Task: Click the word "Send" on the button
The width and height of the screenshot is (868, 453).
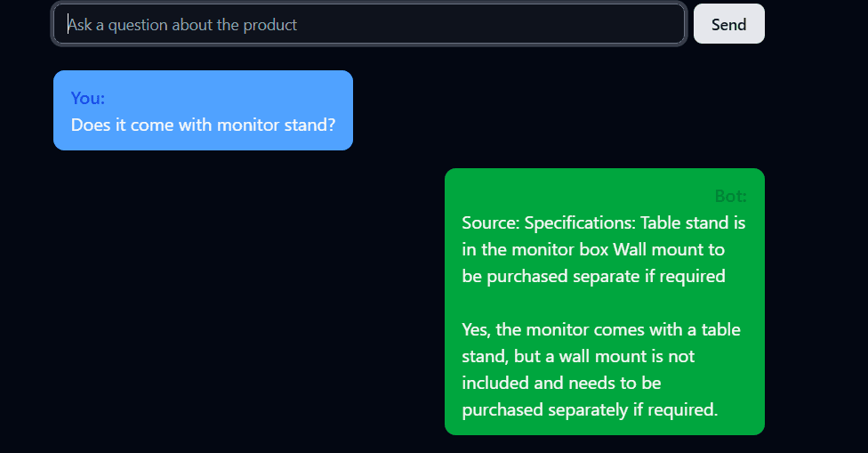Action: point(728,24)
